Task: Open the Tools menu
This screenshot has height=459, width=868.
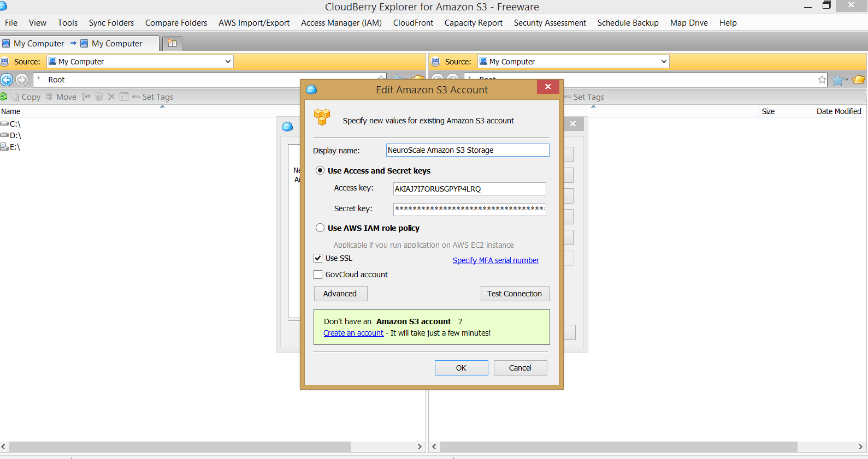Action: click(68, 23)
